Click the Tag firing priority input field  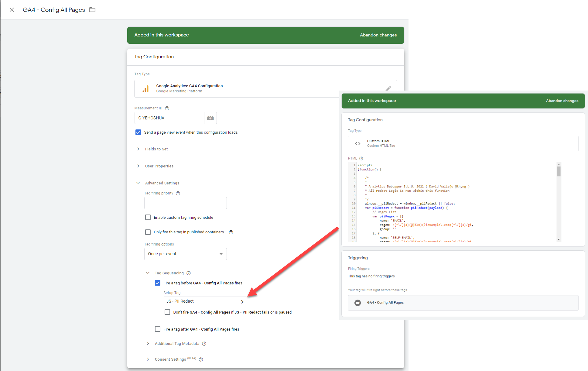click(x=185, y=203)
